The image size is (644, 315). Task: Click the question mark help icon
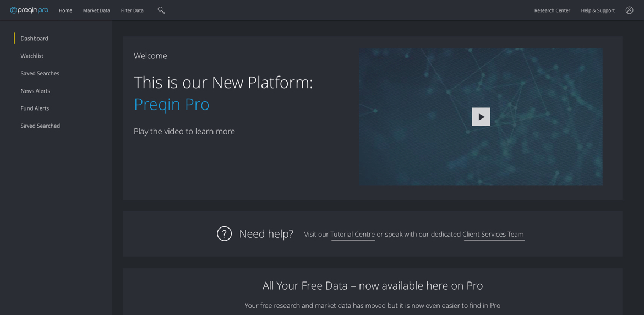[x=224, y=233]
